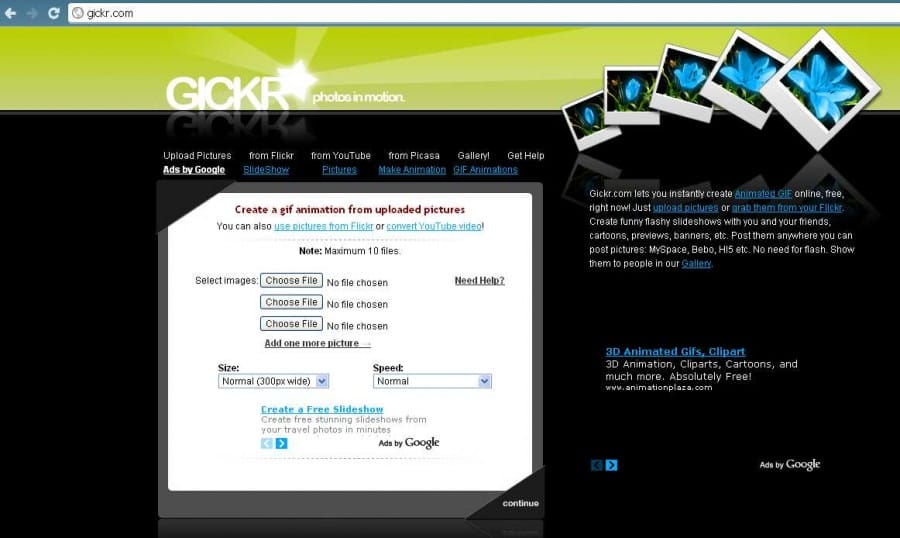Open the Animated GIF link in the description
The height and width of the screenshot is (538, 900).
point(763,194)
